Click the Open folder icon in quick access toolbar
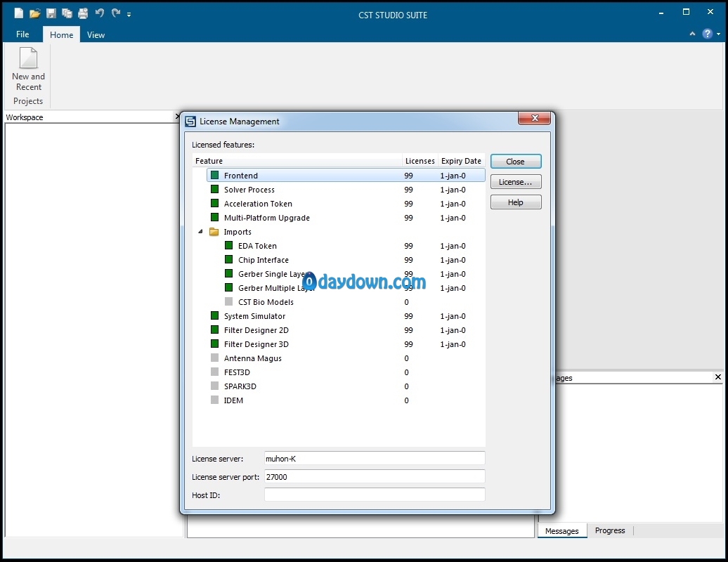The width and height of the screenshot is (728, 562). click(x=35, y=13)
